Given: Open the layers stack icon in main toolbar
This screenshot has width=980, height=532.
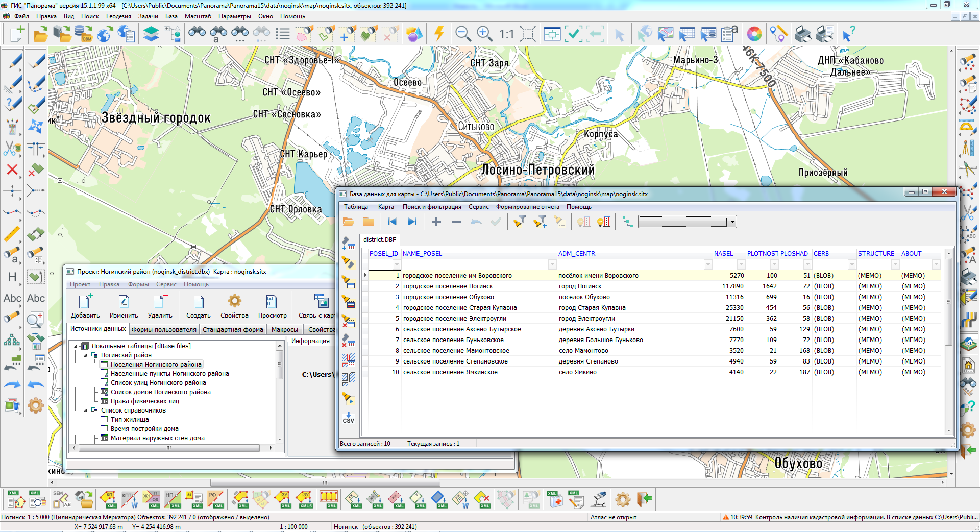Looking at the screenshot, I should [151, 34].
